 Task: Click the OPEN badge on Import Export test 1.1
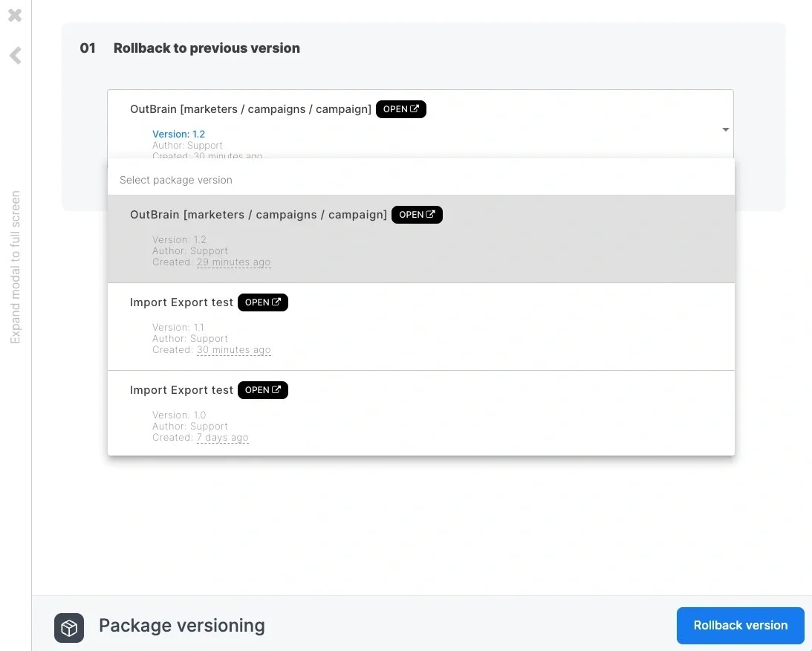click(x=262, y=302)
